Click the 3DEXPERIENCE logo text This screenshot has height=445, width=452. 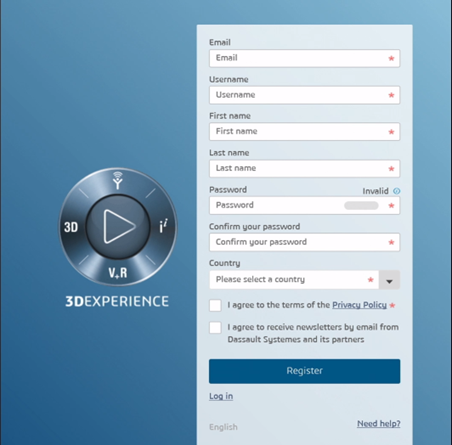coord(117,301)
